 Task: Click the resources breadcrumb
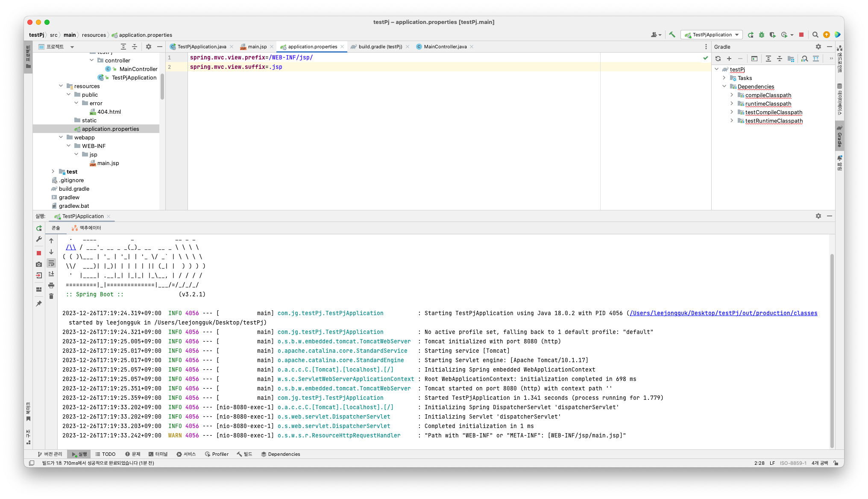pos(94,35)
